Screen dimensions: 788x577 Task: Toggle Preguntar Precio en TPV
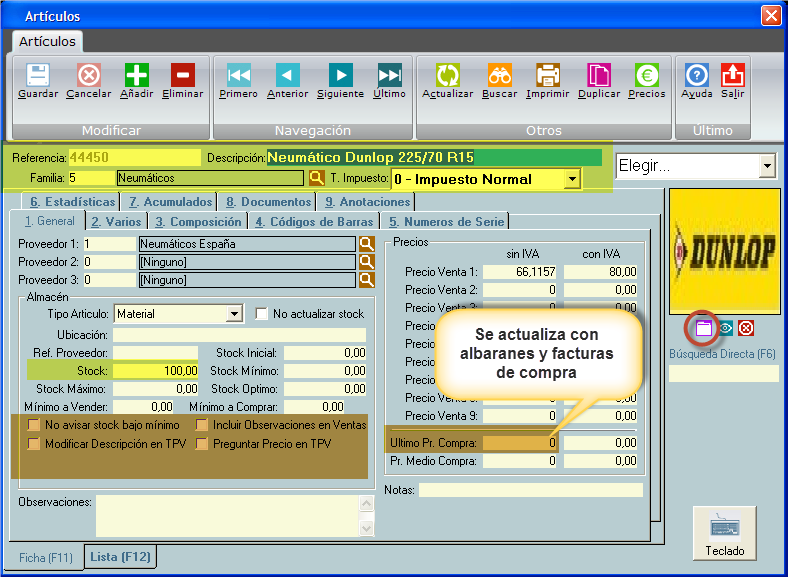point(202,444)
